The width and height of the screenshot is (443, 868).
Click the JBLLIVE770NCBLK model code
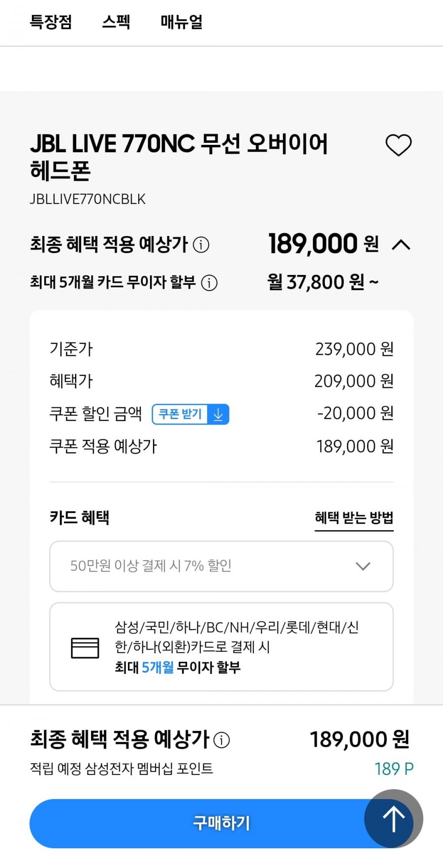coord(88,199)
